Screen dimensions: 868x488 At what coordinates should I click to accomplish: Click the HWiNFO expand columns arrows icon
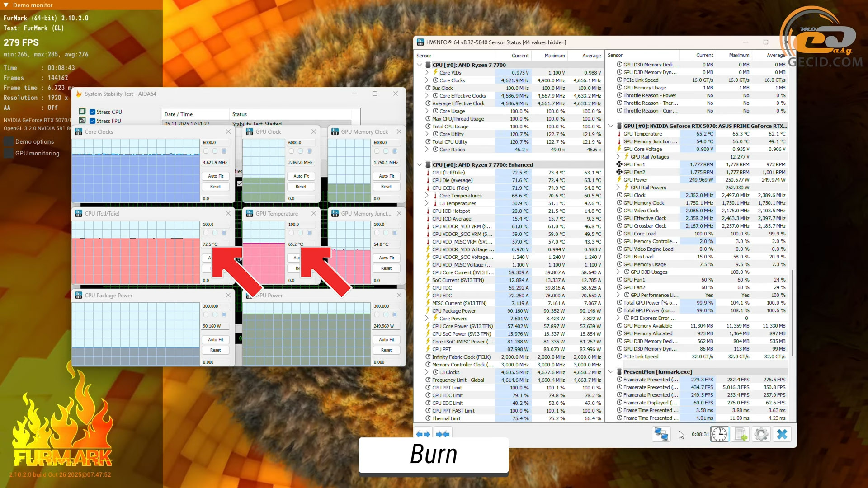[423, 434]
